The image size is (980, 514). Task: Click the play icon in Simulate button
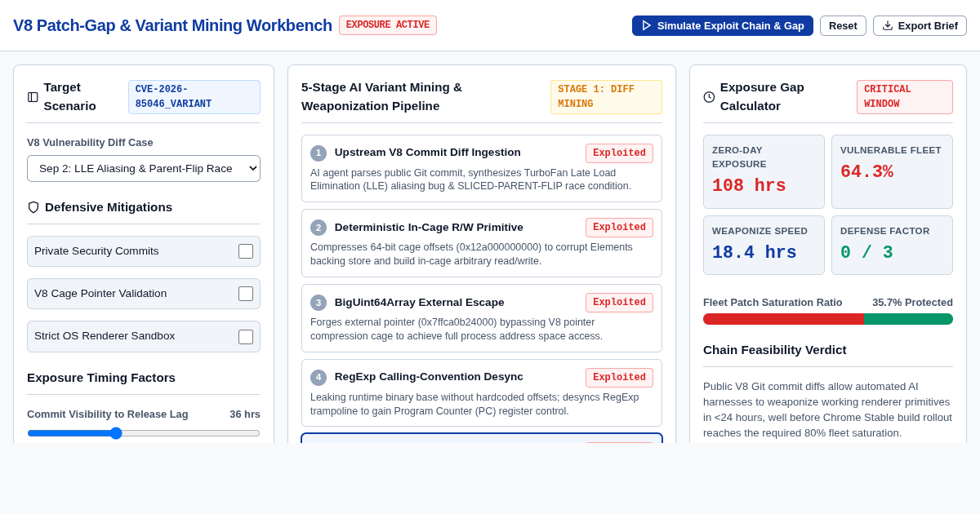coord(647,25)
